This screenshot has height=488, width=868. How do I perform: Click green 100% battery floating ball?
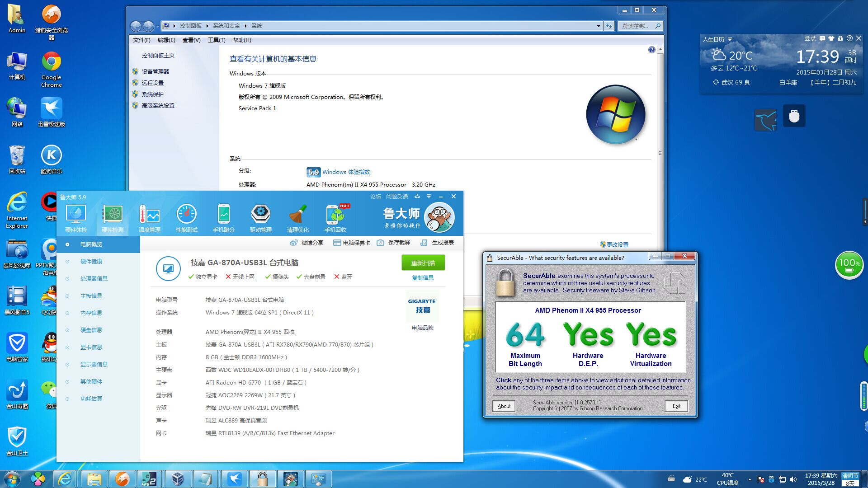click(849, 265)
